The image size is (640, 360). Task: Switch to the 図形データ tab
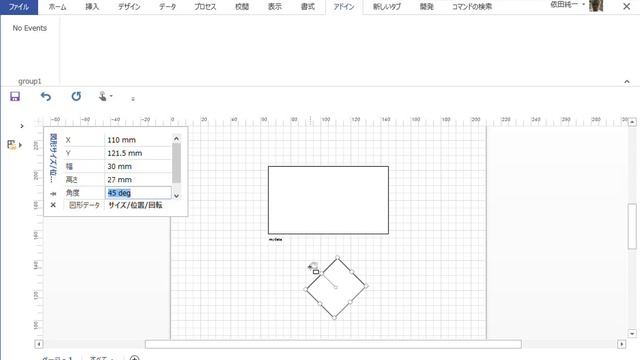(84, 205)
